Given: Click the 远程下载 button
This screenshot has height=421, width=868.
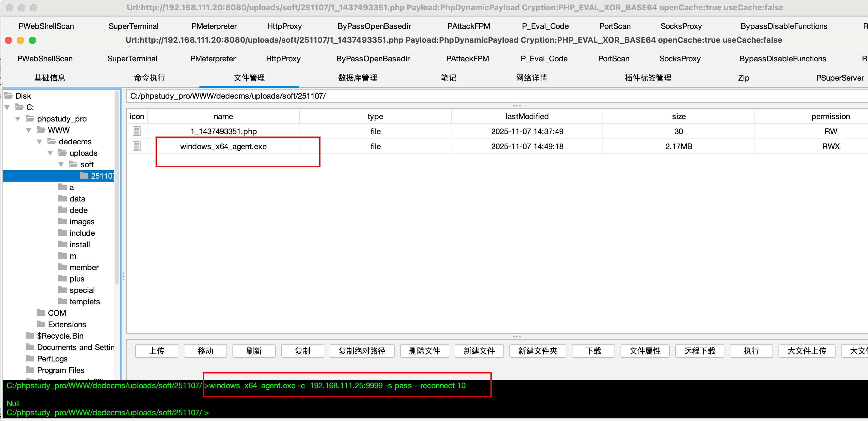Looking at the screenshot, I should tap(699, 351).
